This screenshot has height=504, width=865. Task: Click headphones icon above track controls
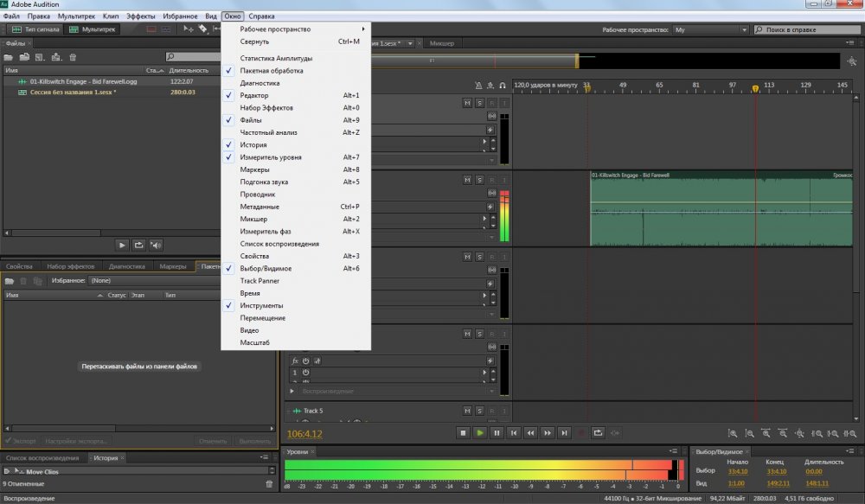tap(503, 86)
